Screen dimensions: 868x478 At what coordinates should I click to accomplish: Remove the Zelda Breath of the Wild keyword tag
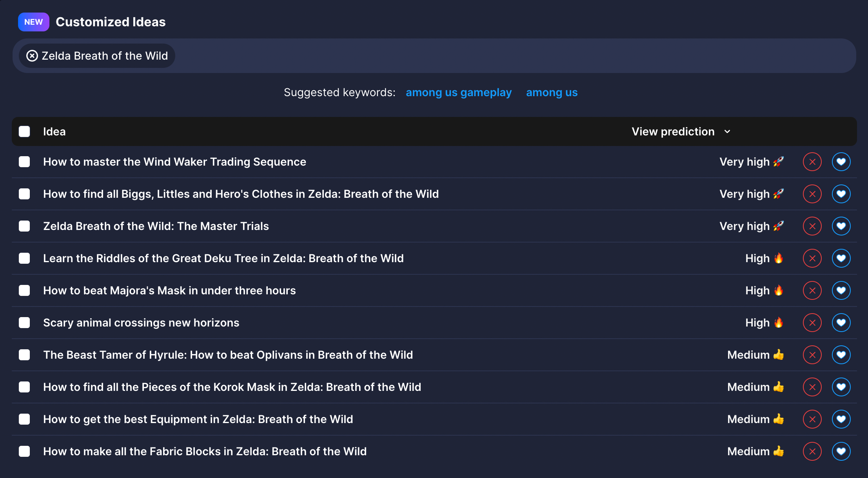[x=32, y=56]
